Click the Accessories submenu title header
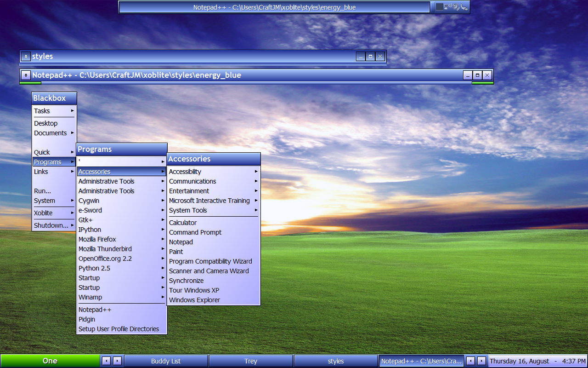The width and height of the screenshot is (588, 368). coord(214,159)
